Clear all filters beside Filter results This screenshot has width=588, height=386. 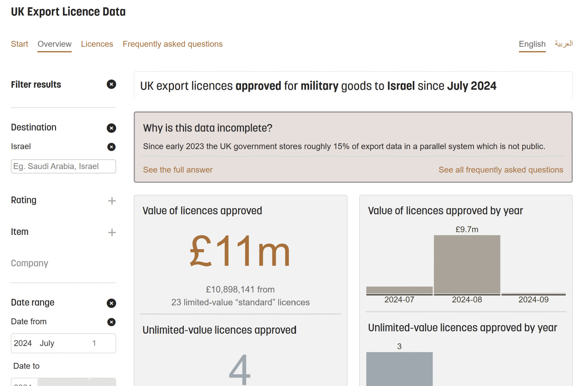point(111,84)
